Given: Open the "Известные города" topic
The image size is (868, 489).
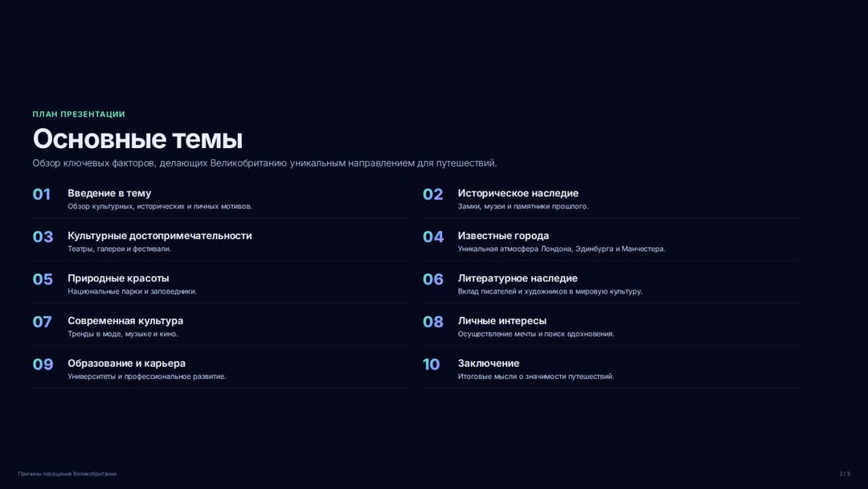Looking at the screenshot, I should click(x=503, y=236).
